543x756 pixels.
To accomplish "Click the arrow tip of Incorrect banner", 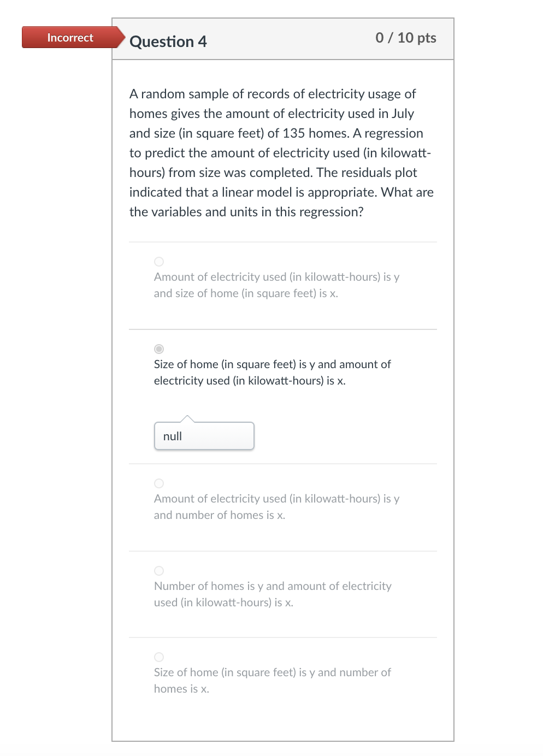I will pos(120,37).
